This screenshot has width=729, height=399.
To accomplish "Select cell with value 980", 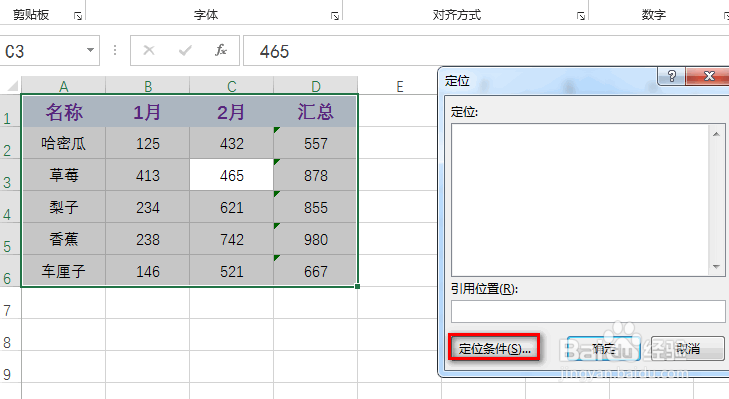I will [x=316, y=239].
